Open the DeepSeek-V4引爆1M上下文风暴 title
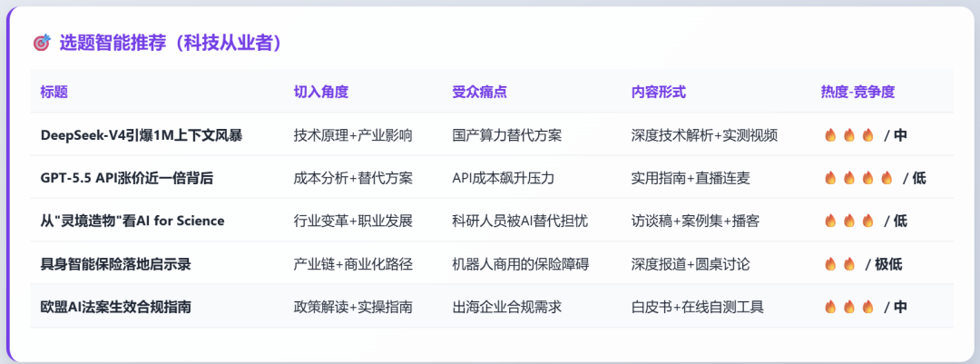 tap(142, 135)
